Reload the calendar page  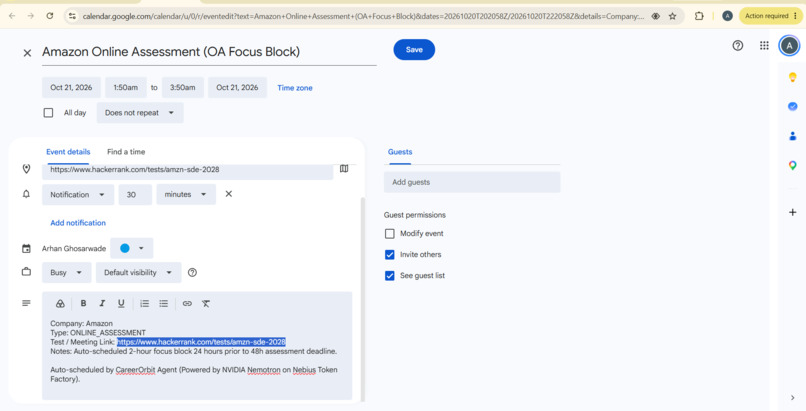pos(50,16)
